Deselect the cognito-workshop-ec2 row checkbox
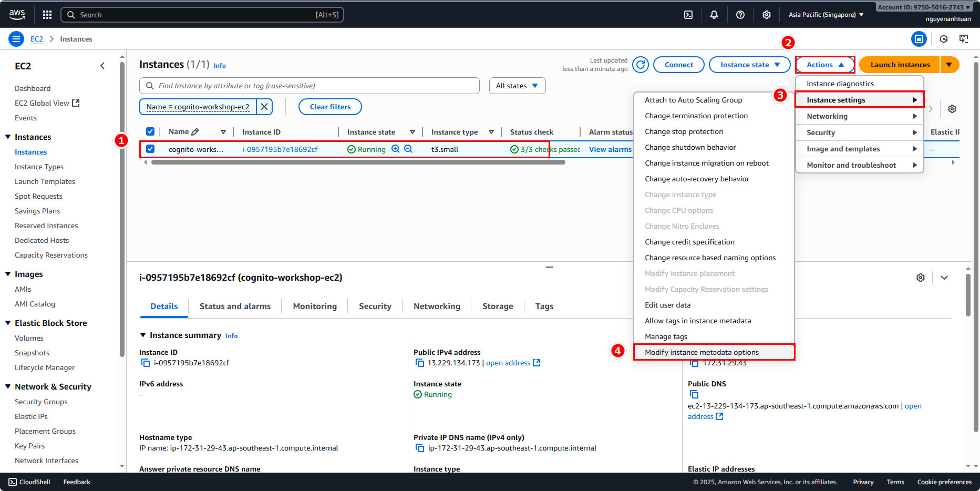The image size is (980, 491). (150, 149)
